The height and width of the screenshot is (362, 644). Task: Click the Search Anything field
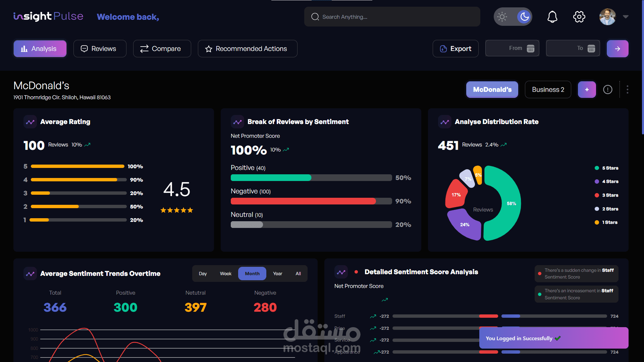click(x=392, y=17)
